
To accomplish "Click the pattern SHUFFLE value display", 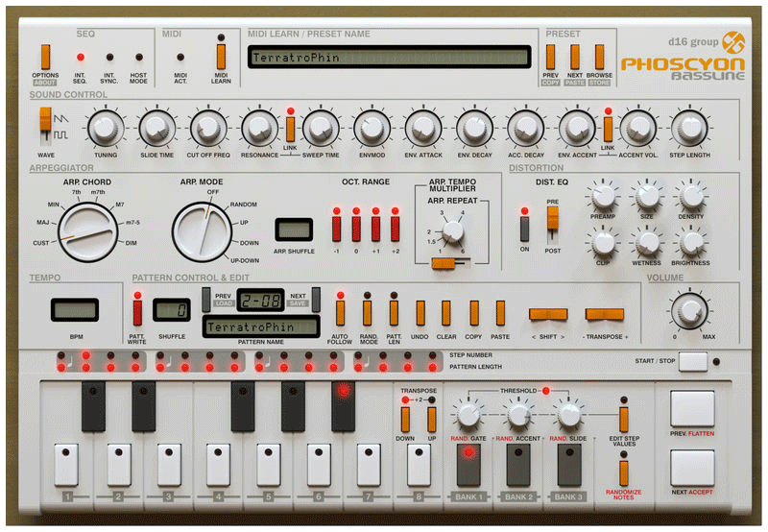I will 172,309.
